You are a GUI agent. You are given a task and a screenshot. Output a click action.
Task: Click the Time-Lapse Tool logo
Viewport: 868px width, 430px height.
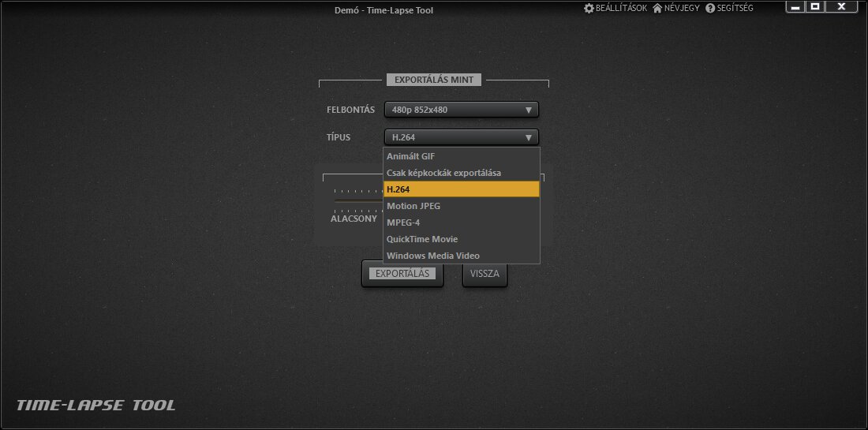(x=95, y=406)
